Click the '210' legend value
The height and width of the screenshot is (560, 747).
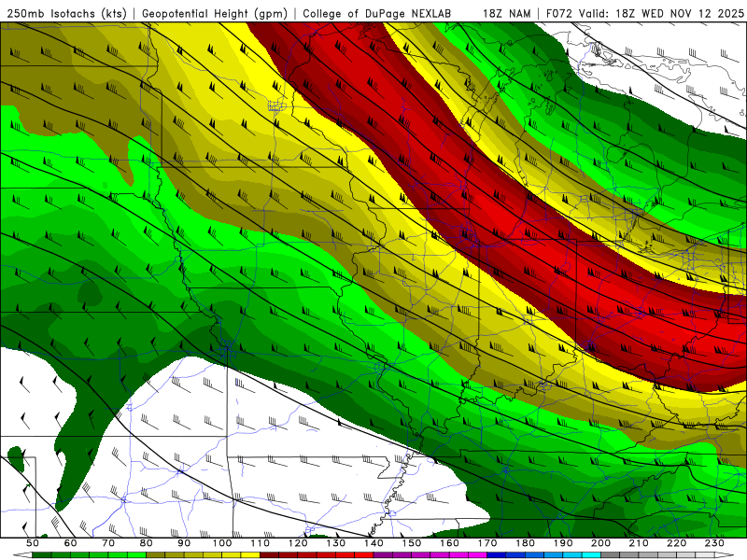[x=639, y=543]
